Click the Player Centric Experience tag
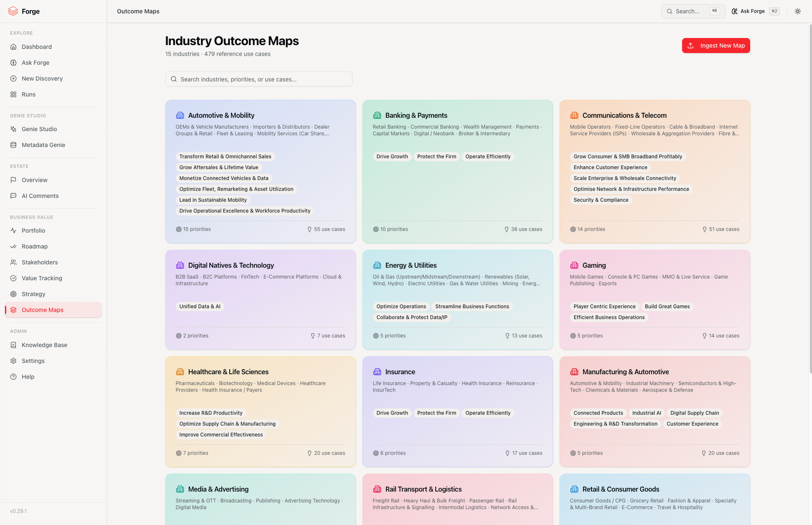Screen dimensions: 812x525 tap(604, 307)
